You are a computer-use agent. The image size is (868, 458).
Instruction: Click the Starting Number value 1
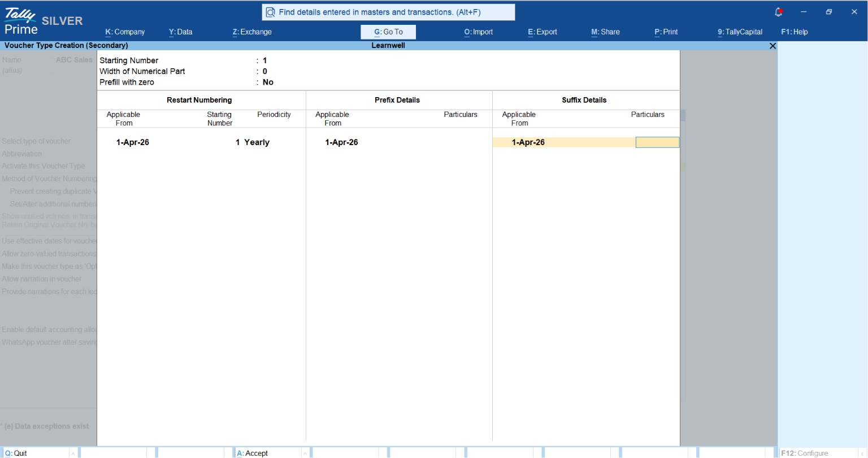(x=264, y=60)
